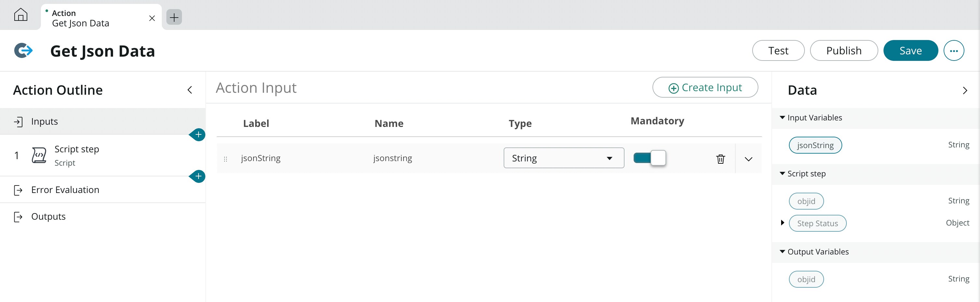Select Outputs in outline

pyautogui.click(x=103, y=216)
